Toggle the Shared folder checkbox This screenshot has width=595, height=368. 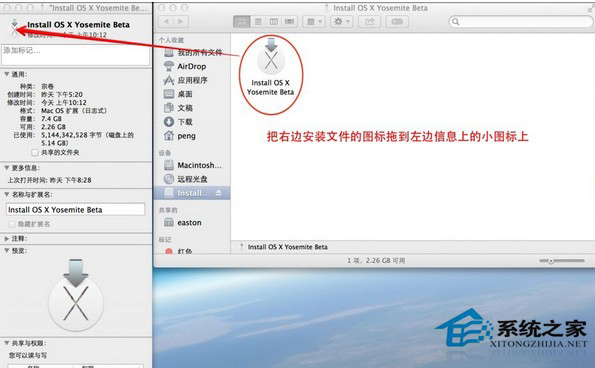(35, 153)
